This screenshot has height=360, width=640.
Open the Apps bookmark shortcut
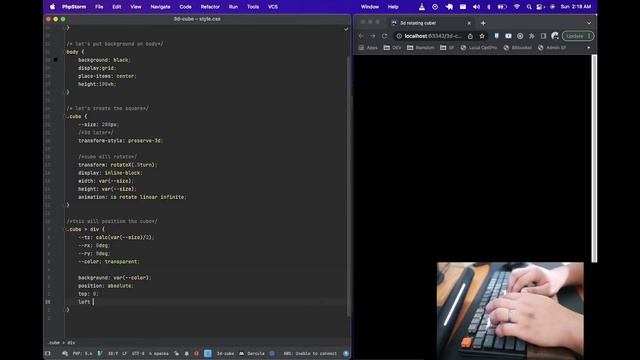tap(368, 48)
